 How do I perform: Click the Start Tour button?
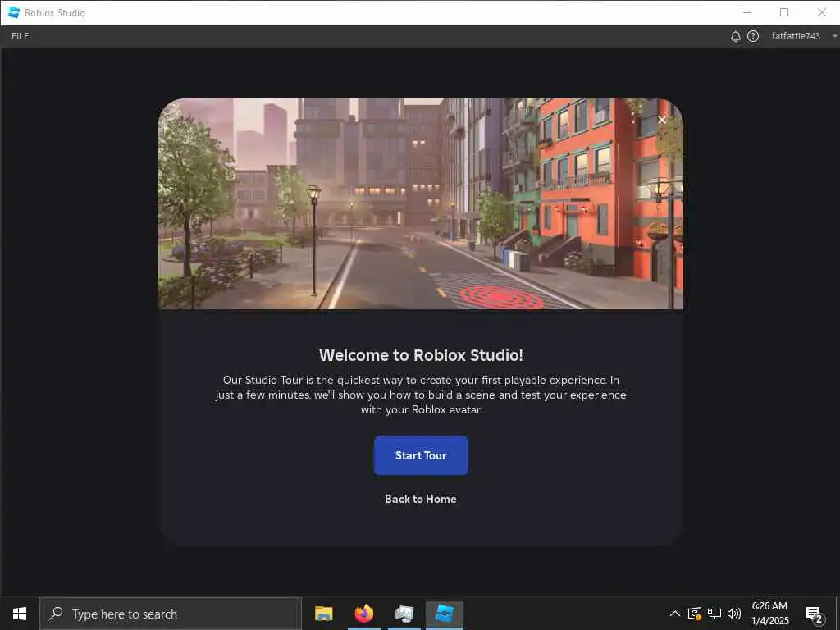[421, 454]
